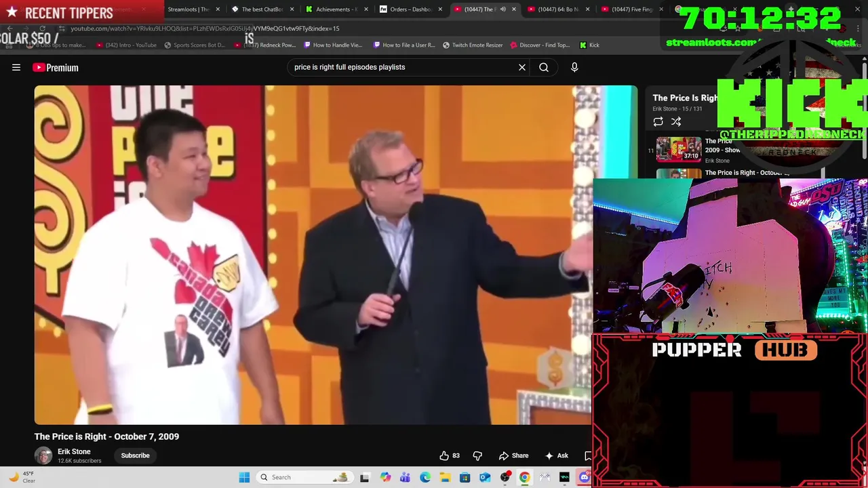Open Erik Stone channel name link
Viewport: 868px width, 488px height.
pos(74,451)
